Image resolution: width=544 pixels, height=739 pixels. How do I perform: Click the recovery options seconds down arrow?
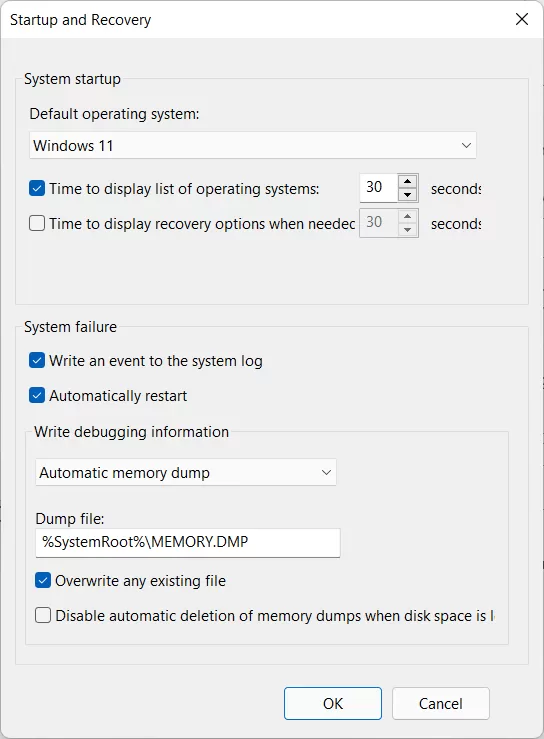coord(407,230)
